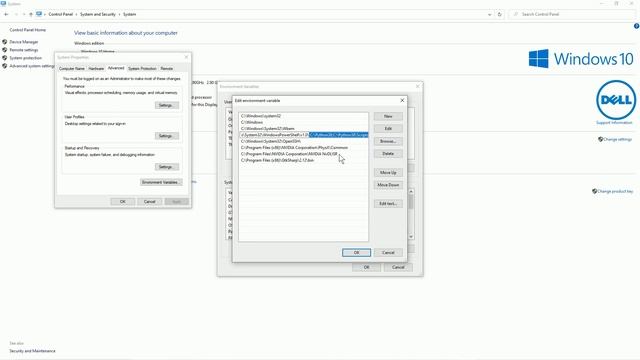Click the Edit text... button
This screenshot has width=640, height=360.
(388, 204)
